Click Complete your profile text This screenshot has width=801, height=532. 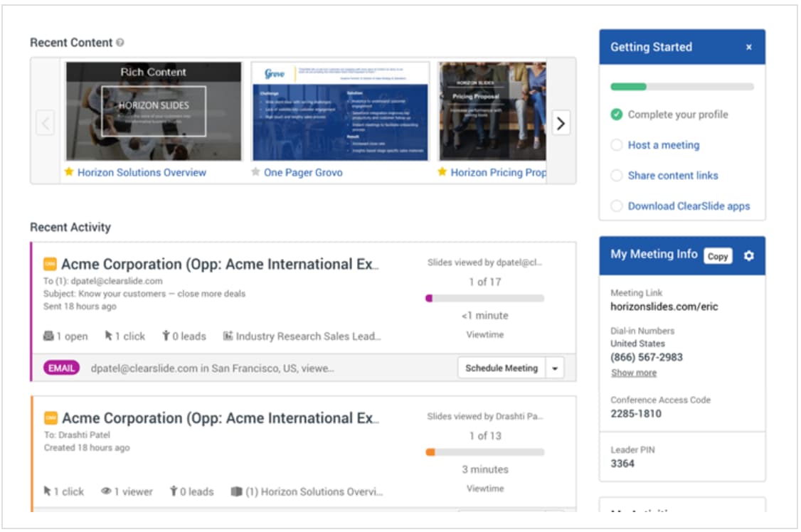[678, 115]
